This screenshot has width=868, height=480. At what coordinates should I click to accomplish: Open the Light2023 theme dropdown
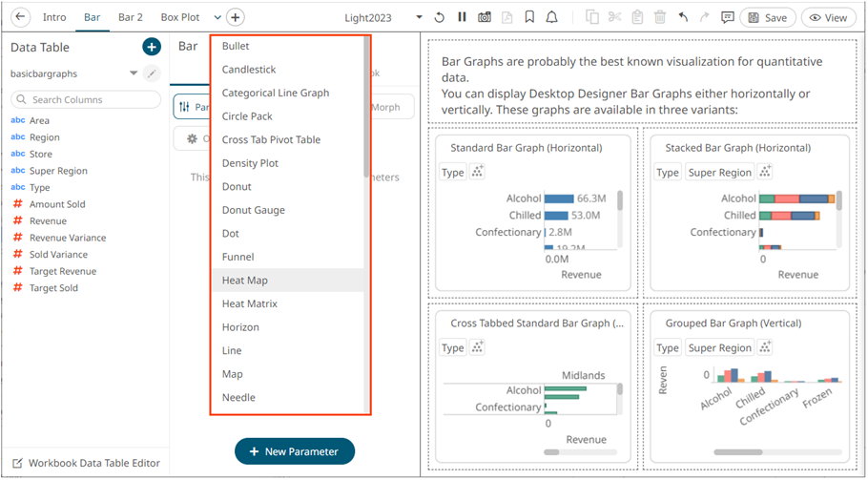pyautogui.click(x=419, y=17)
